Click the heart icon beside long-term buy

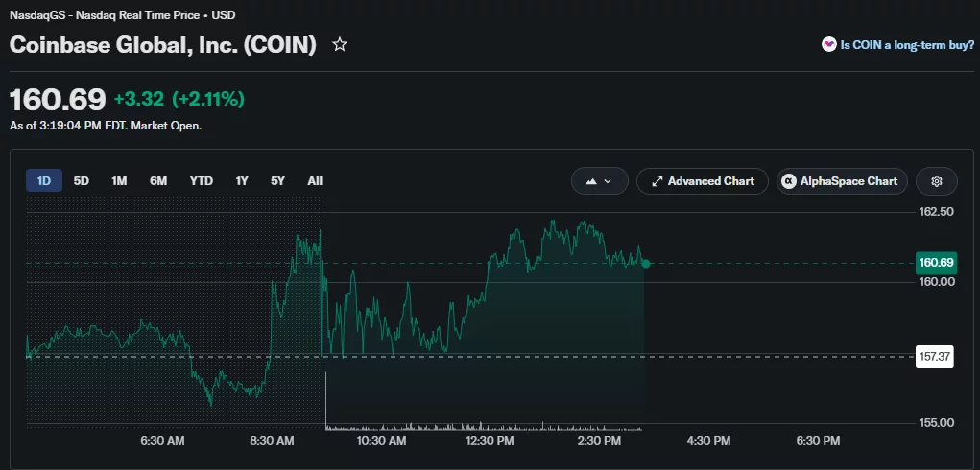pos(828,44)
